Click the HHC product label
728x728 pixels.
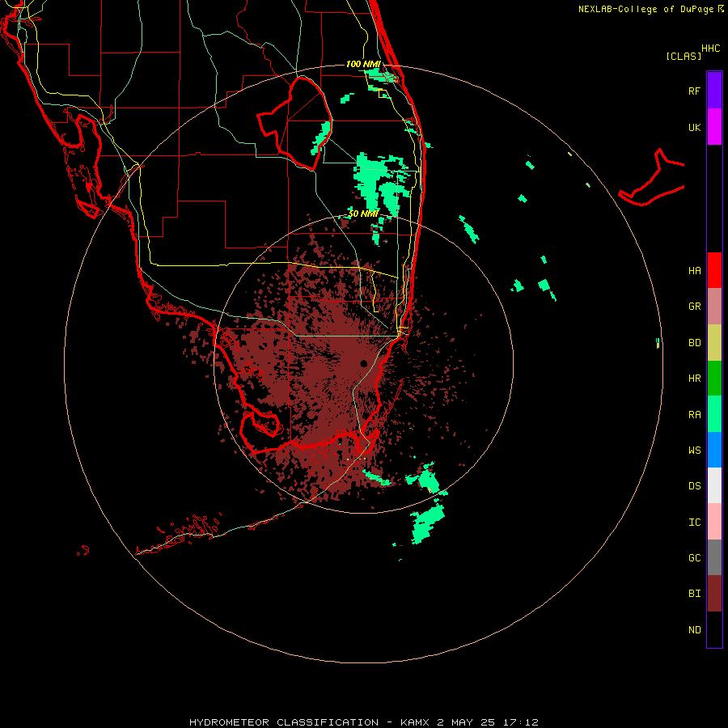[710, 49]
